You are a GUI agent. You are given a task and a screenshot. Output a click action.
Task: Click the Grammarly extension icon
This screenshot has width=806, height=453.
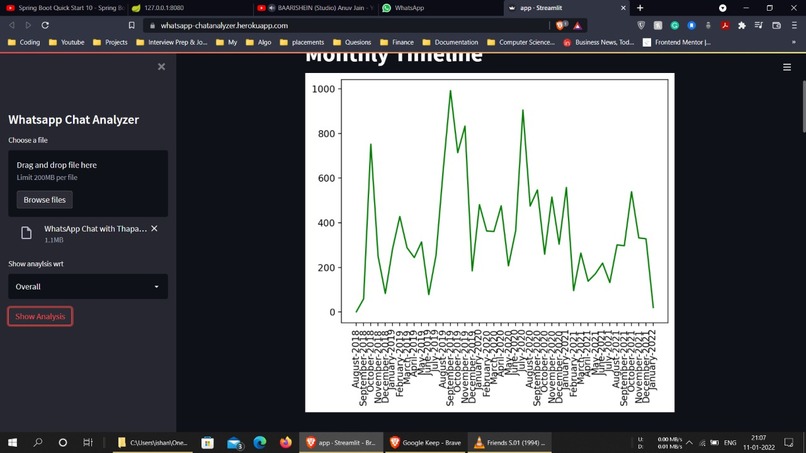pyautogui.click(x=674, y=25)
